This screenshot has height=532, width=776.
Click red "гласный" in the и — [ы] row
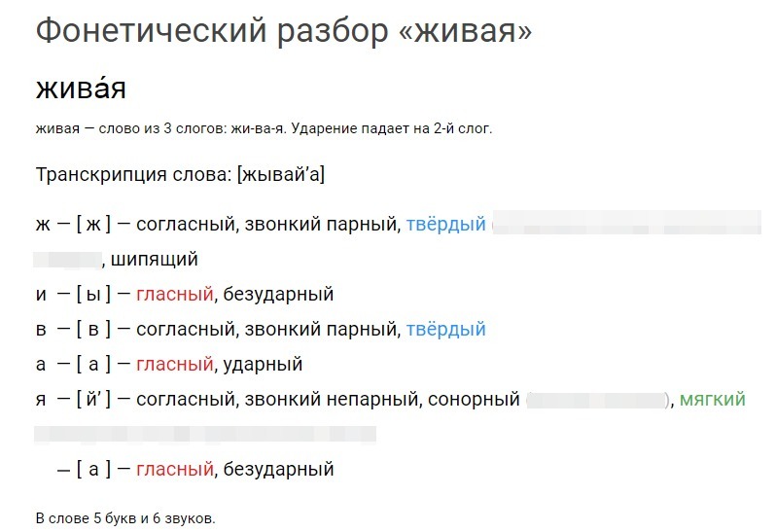[175, 294]
